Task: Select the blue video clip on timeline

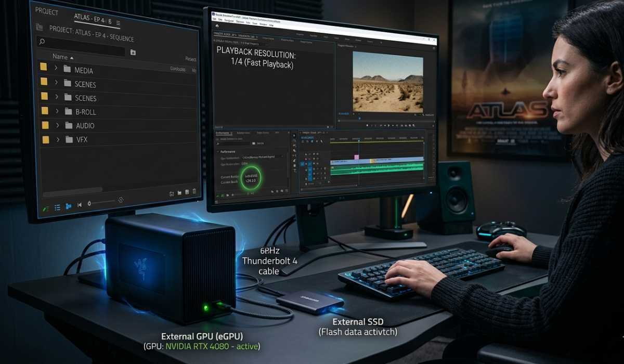Action: coord(376,162)
